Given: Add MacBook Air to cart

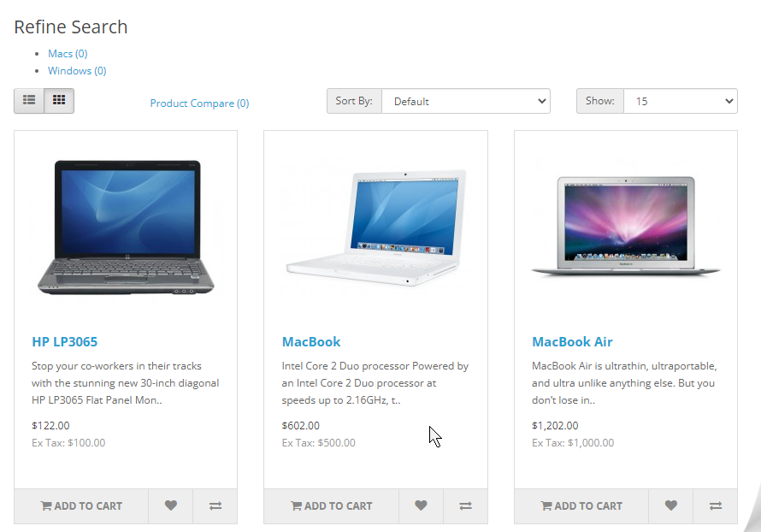Looking at the screenshot, I should pos(581,505).
